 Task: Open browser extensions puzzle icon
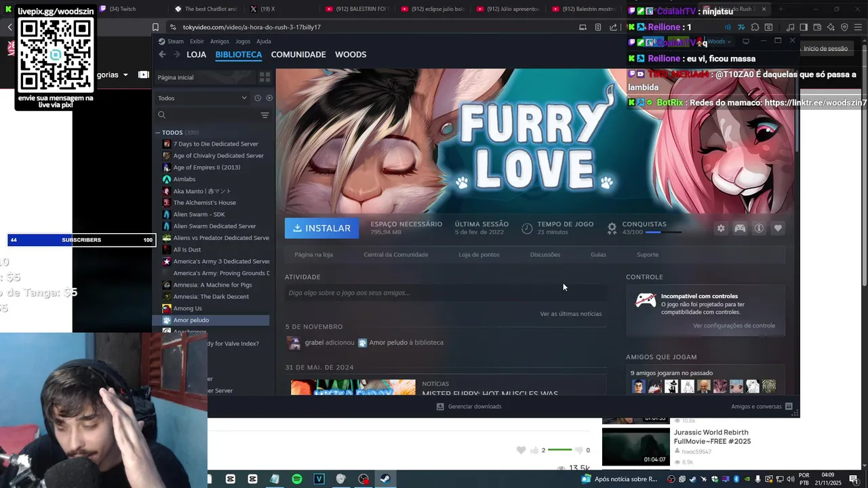tap(755, 27)
